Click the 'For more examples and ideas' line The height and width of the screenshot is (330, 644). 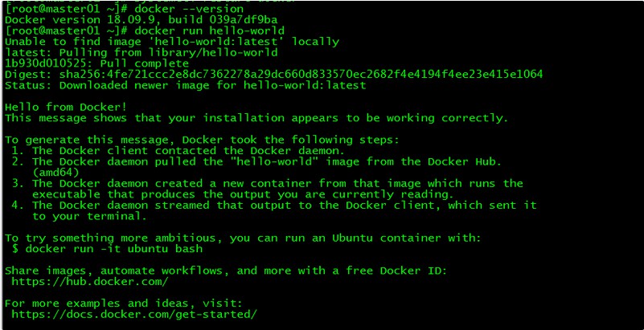tap(124, 304)
